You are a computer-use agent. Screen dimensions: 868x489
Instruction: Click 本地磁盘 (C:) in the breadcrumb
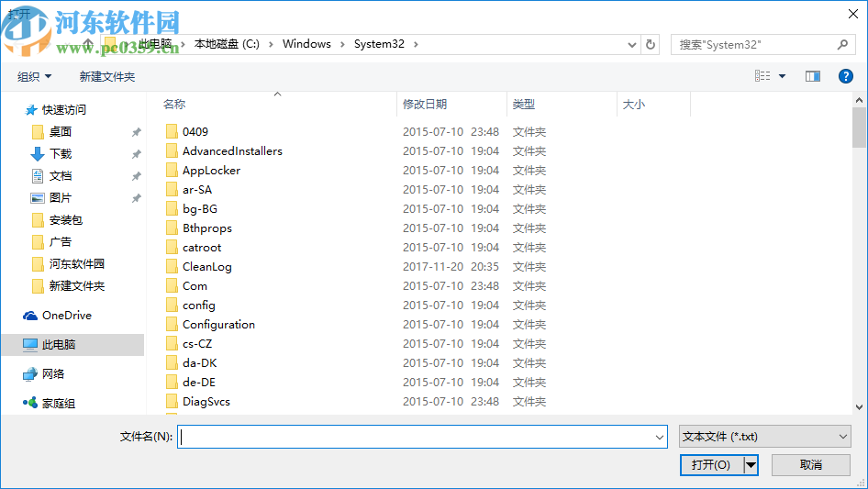227,44
